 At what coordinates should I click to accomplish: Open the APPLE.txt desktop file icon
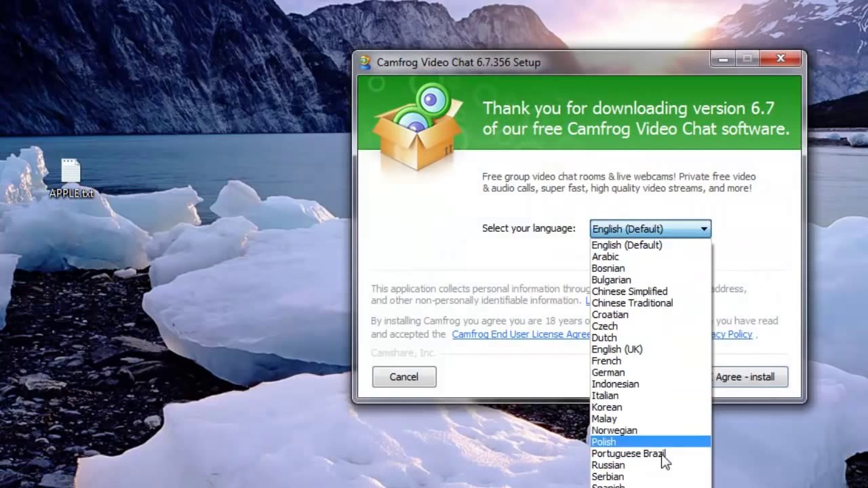pyautogui.click(x=71, y=178)
